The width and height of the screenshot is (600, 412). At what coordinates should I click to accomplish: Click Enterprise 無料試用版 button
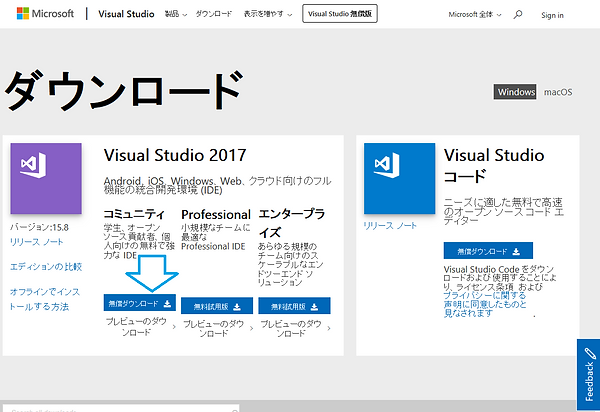[x=294, y=306]
